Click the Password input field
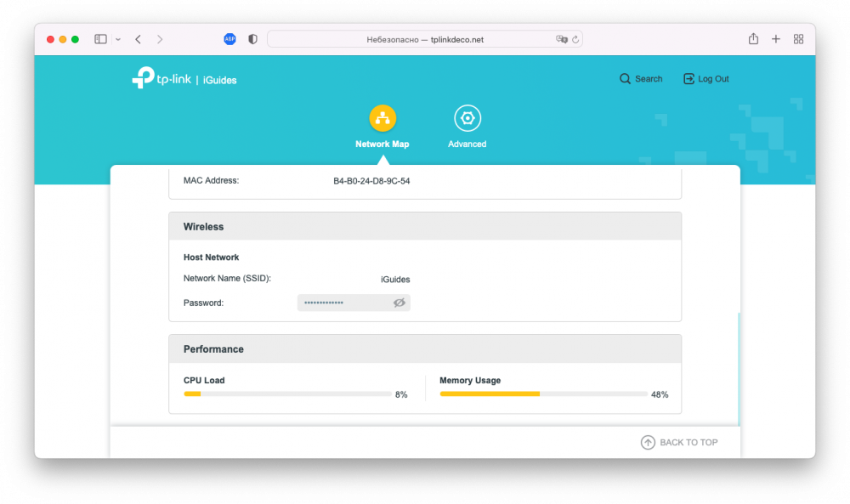850x504 pixels. [354, 303]
